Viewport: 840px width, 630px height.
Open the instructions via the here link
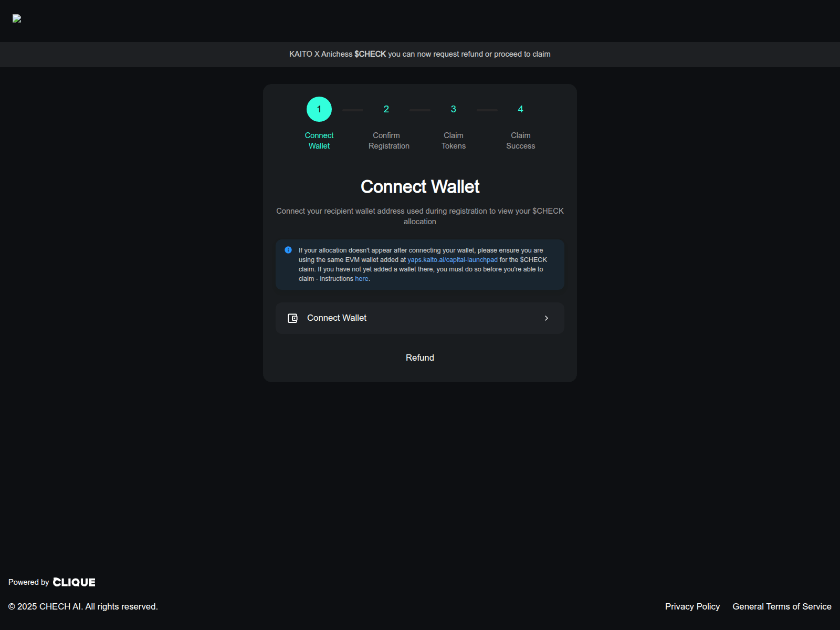[x=361, y=278]
